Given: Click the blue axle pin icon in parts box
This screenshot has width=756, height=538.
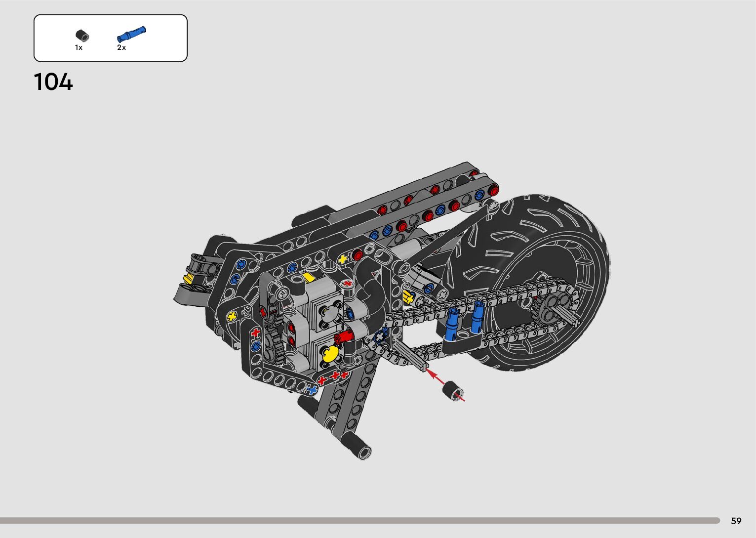Looking at the screenshot, I should [131, 35].
